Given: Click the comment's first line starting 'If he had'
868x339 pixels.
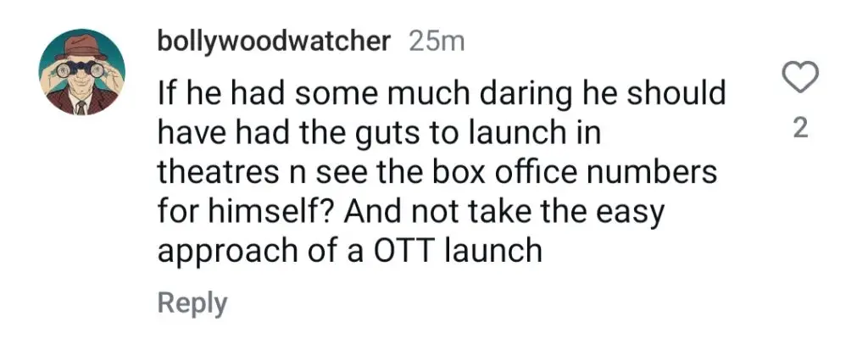Looking at the screenshot, I should coord(441,93).
